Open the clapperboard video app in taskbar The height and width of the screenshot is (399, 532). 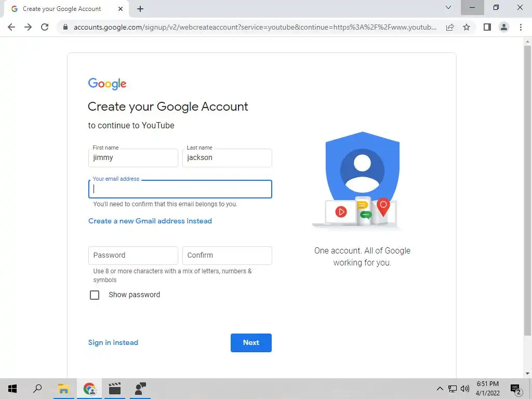tap(115, 389)
